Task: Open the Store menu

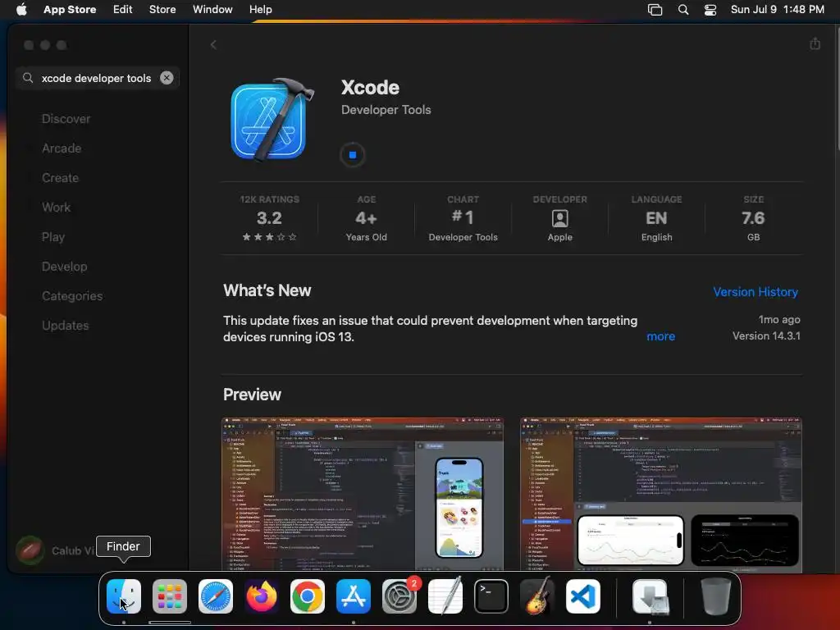Action: point(162,10)
